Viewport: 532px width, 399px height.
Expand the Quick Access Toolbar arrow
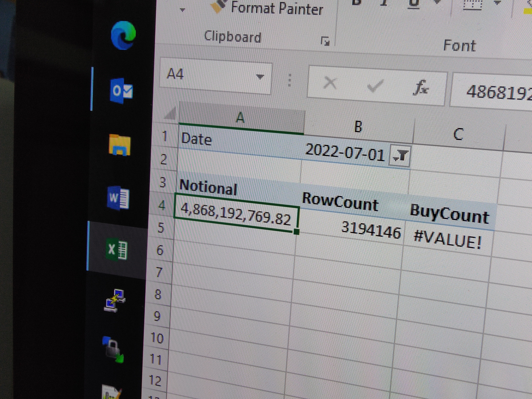pyautogui.click(x=183, y=10)
